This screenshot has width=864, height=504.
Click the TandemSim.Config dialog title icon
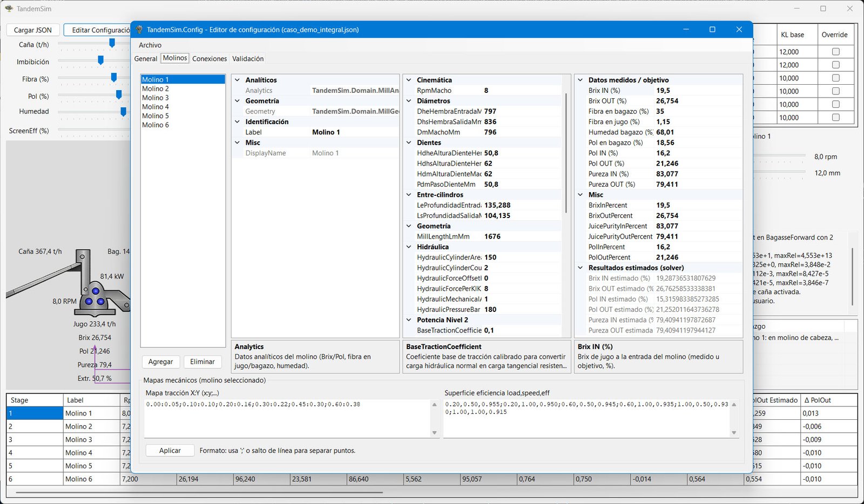[139, 30]
